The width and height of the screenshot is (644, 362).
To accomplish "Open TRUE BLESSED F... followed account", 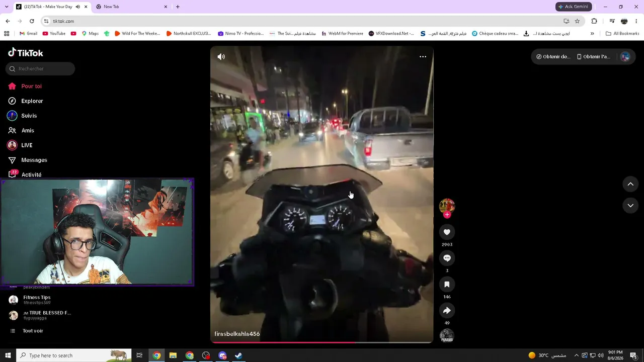I will click(x=40, y=315).
